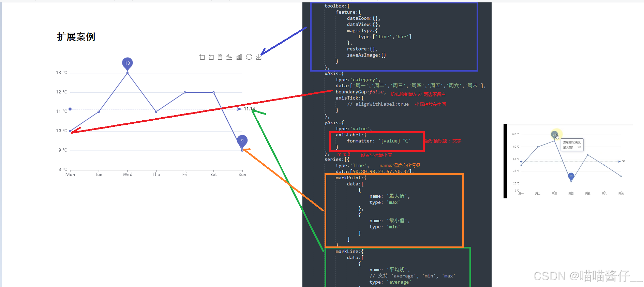This screenshot has width=644, height=287.
Task: Click the // alignWithLabel:true comment line
Action: click(378, 104)
